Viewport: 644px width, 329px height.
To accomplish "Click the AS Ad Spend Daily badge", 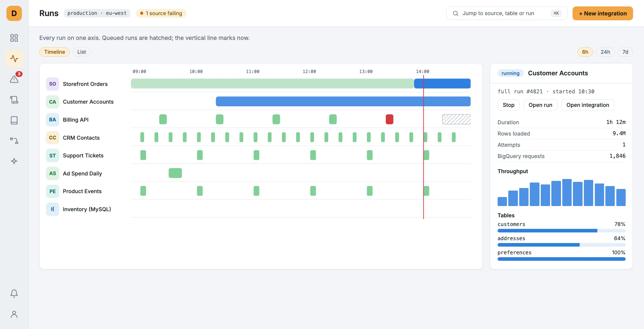I will [x=52, y=174].
